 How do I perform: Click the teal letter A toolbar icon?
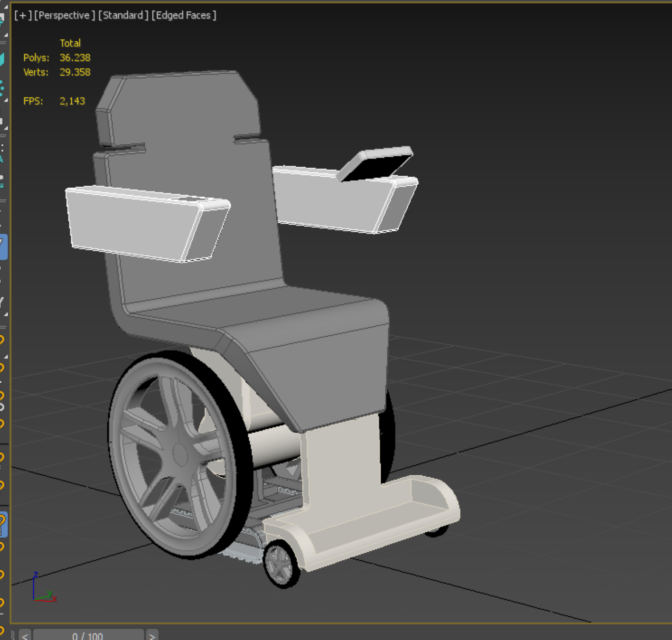1,159
